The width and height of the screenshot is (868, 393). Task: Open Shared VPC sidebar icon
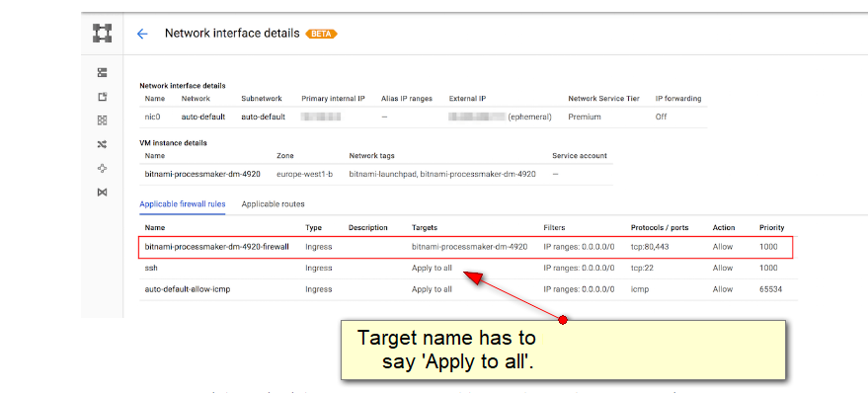point(102,193)
